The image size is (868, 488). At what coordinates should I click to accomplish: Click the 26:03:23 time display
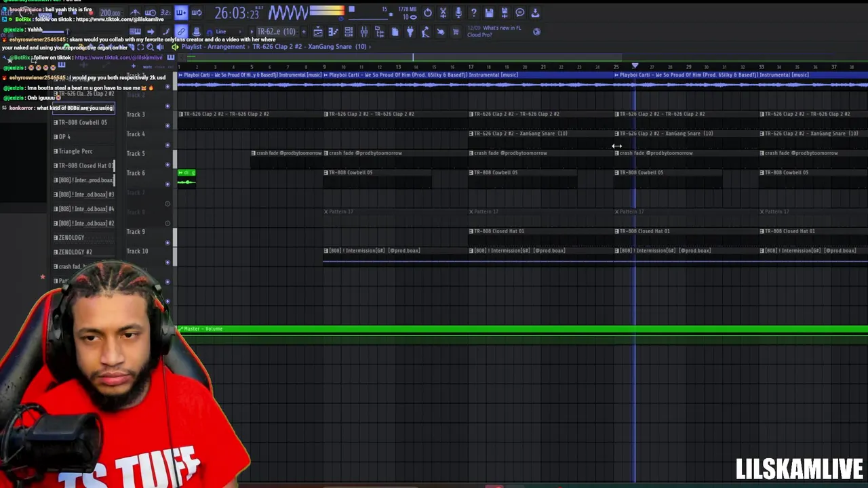[x=237, y=13]
